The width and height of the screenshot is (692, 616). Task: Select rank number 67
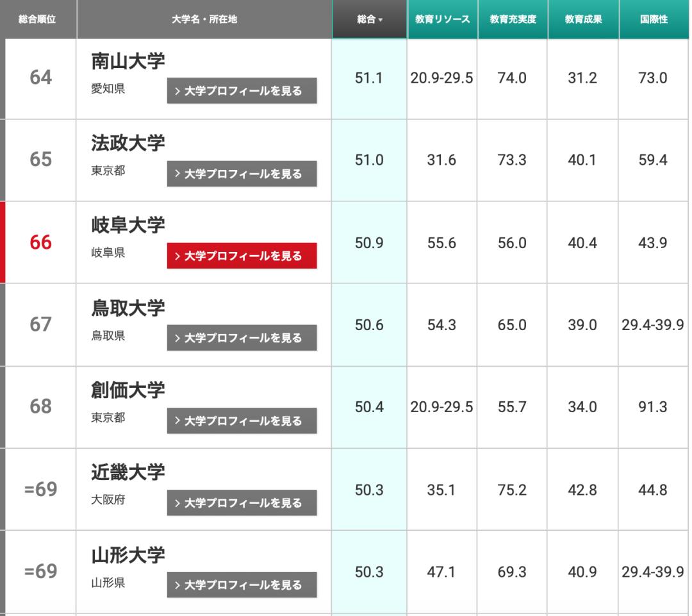coord(40,324)
